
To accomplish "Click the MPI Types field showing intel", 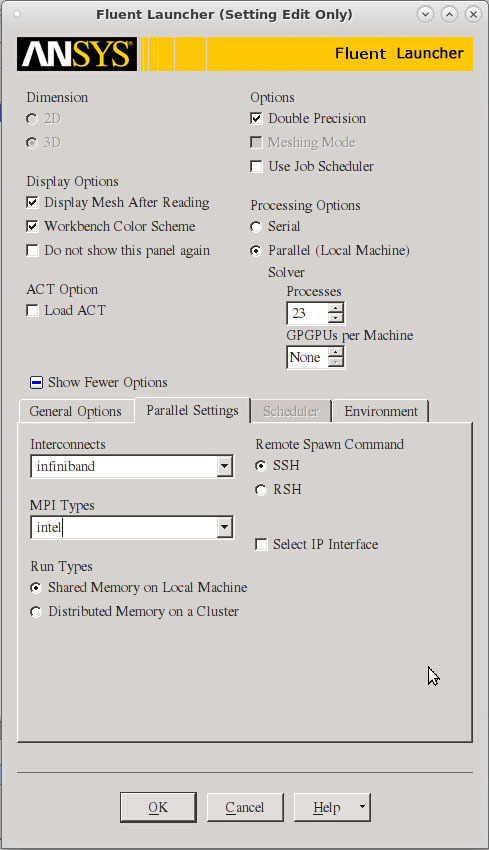I will [x=124, y=527].
